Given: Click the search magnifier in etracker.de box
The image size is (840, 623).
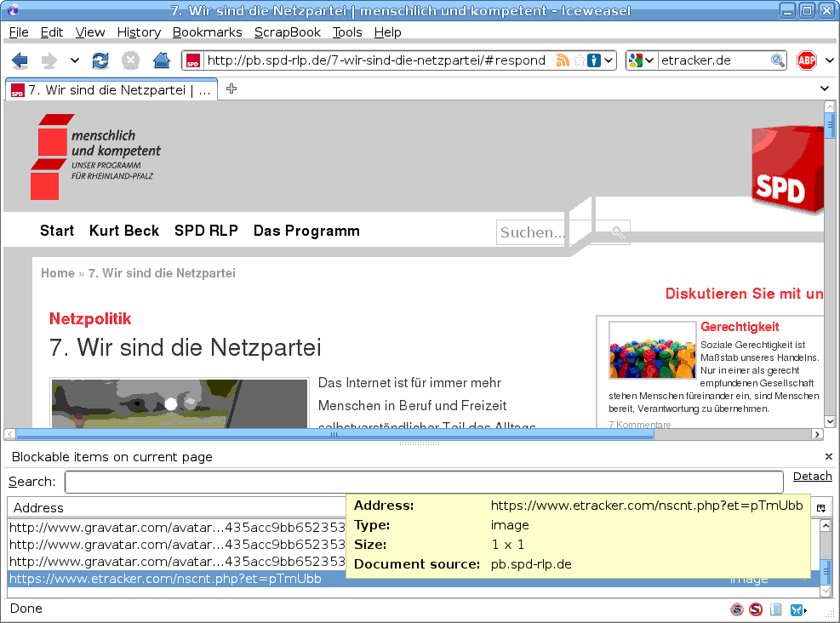Looking at the screenshot, I should coord(777,60).
